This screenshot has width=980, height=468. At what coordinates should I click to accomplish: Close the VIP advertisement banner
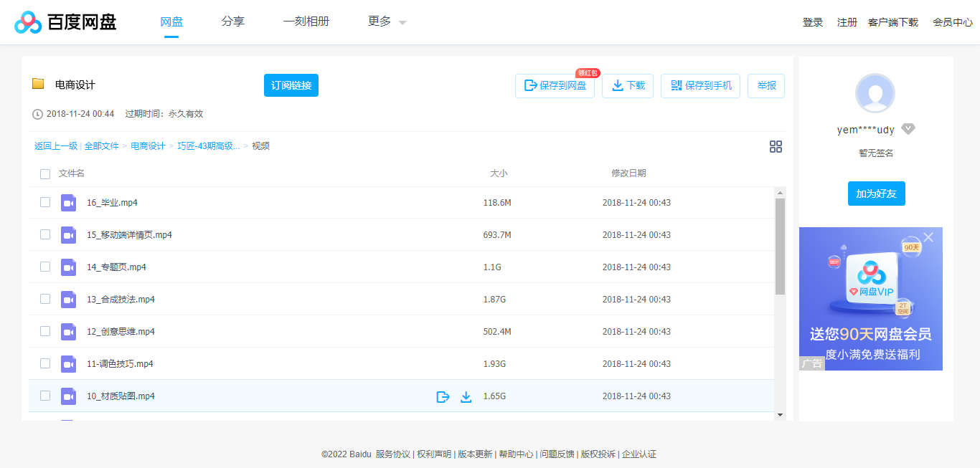(928, 237)
